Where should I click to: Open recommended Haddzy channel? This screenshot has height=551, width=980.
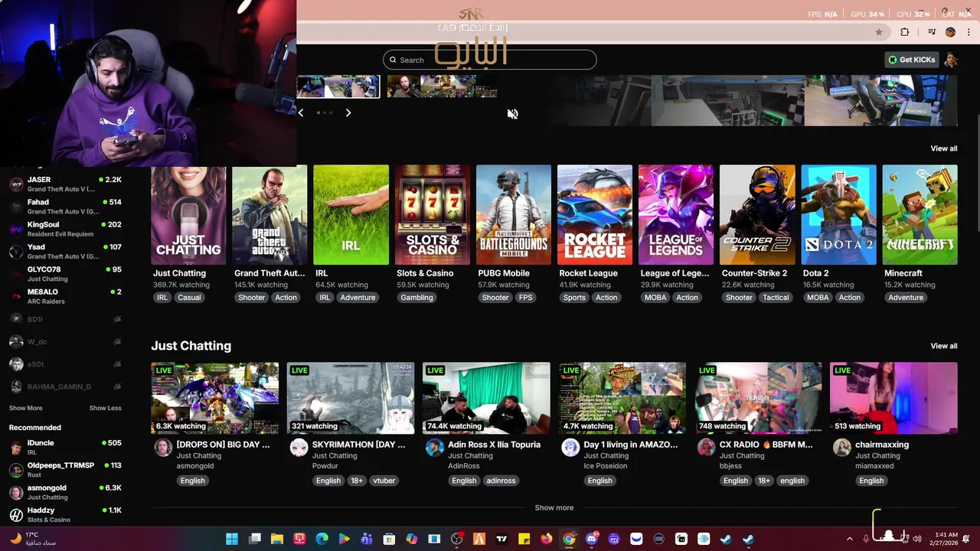click(x=65, y=514)
